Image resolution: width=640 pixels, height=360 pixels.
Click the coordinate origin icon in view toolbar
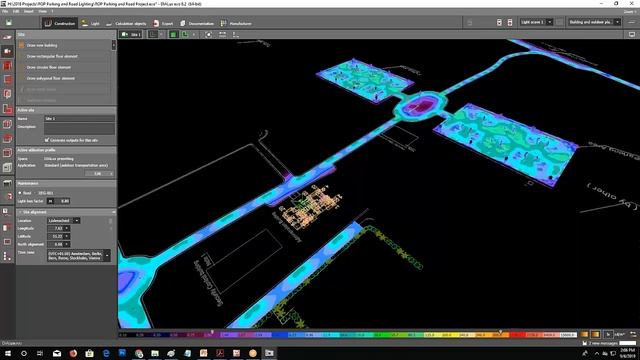click(x=236, y=35)
